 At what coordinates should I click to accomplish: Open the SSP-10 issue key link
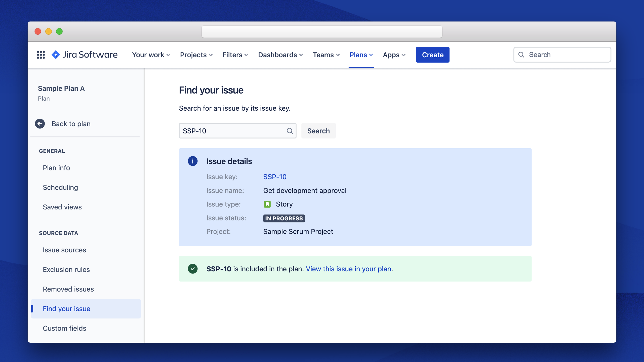tap(275, 177)
